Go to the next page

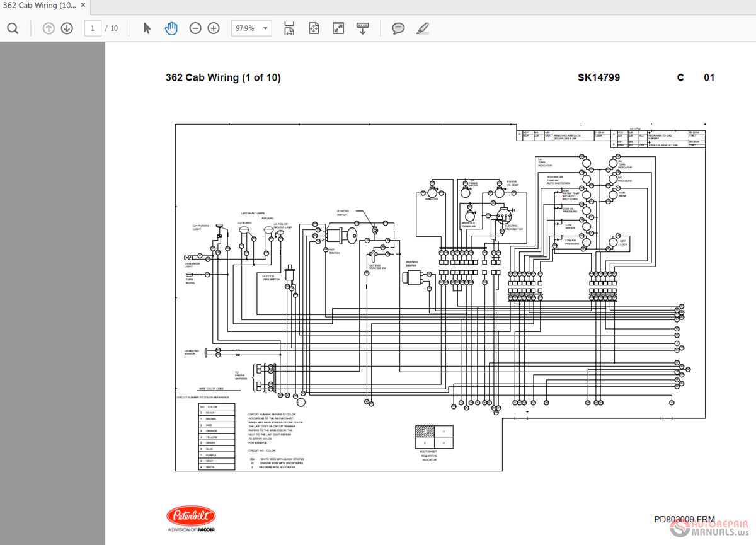click(x=67, y=28)
